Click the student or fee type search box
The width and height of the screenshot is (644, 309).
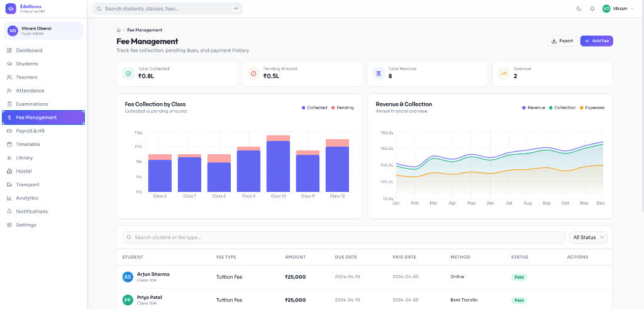pyautogui.click(x=344, y=237)
